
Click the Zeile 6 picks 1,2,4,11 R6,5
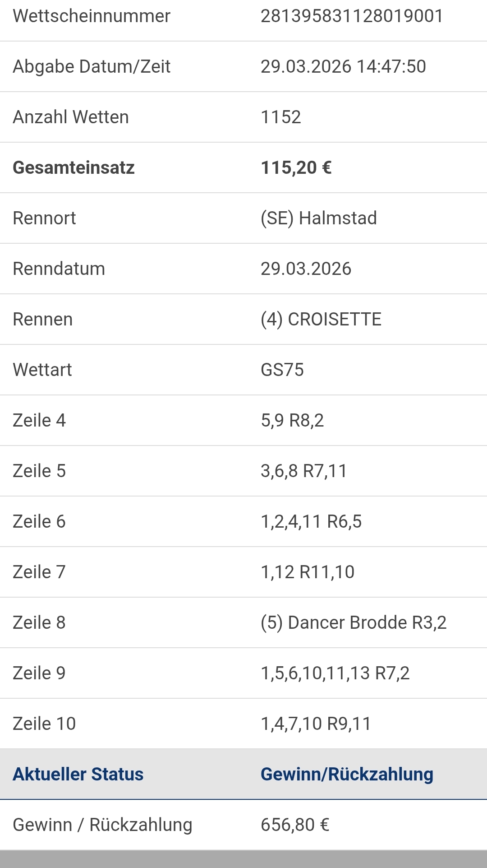311,521
